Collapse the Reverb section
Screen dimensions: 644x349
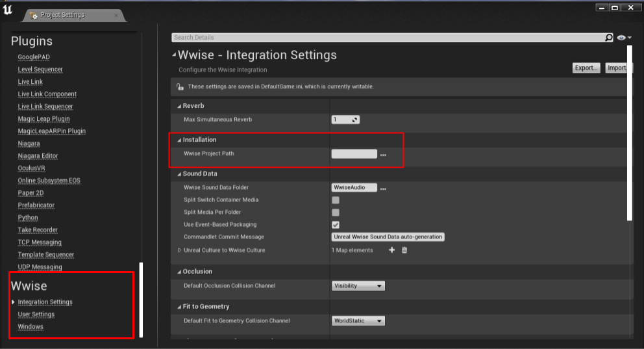[179, 106]
